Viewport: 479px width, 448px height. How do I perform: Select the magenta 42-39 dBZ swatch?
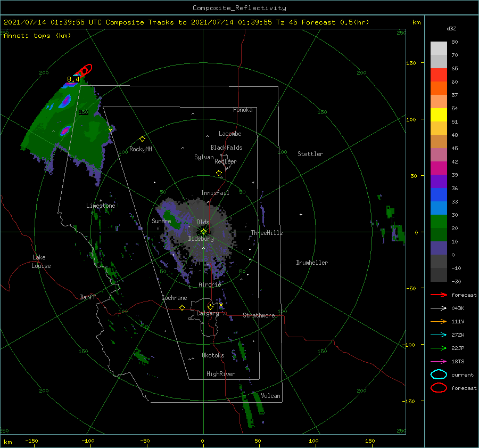[439, 168]
